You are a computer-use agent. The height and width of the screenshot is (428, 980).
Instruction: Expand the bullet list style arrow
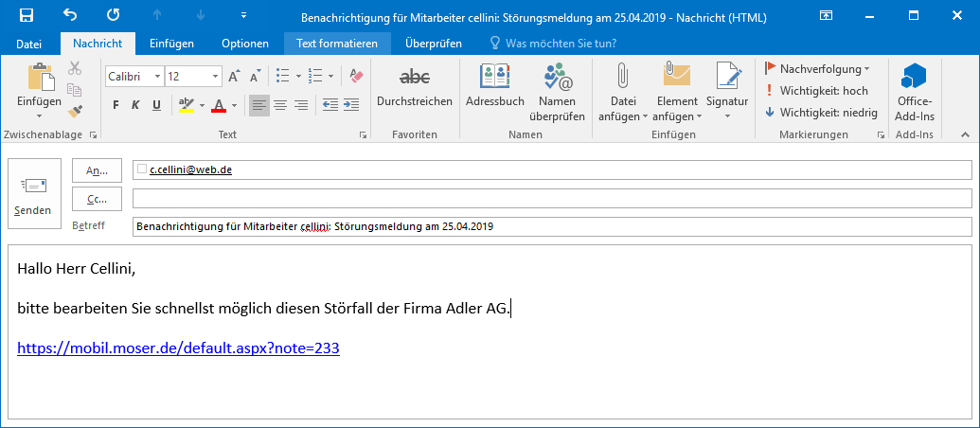[x=298, y=77]
